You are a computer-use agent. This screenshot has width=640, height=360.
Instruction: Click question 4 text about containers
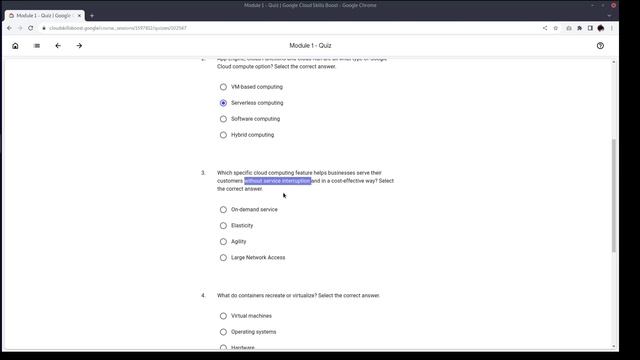(x=298, y=296)
